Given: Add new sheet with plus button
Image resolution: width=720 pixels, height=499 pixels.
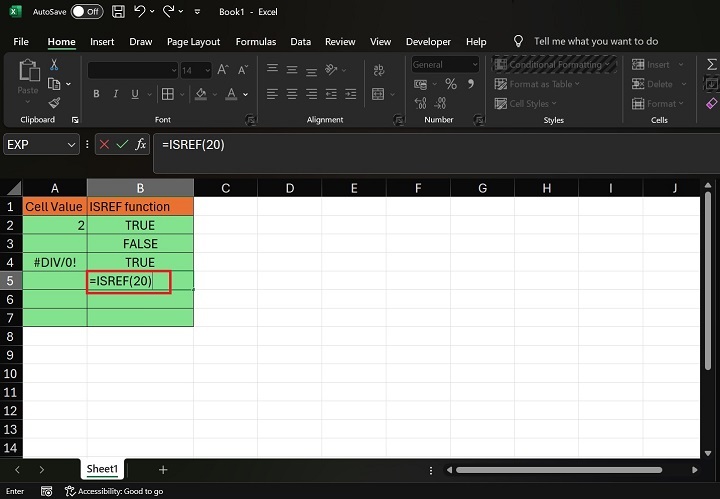Looking at the screenshot, I should (163, 470).
